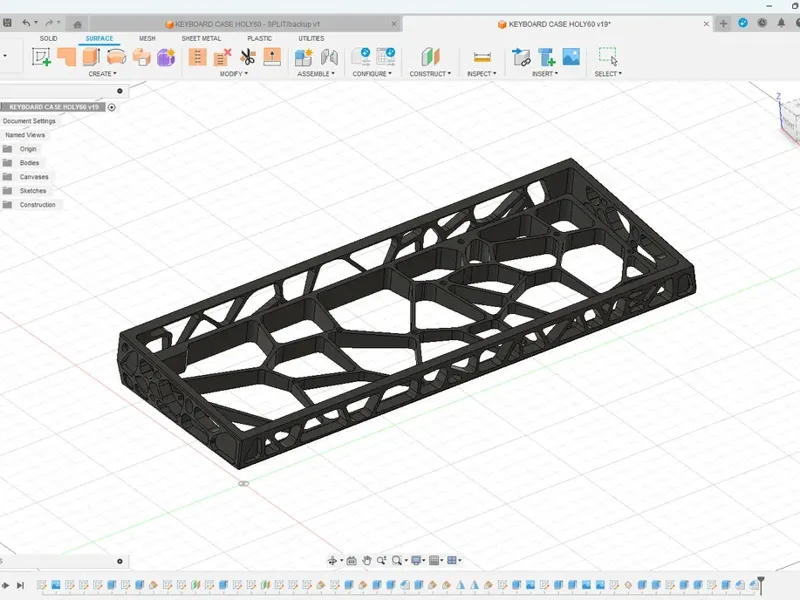
Task: Expand the Orbit options dropdown arrow
Action: coord(341,561)
